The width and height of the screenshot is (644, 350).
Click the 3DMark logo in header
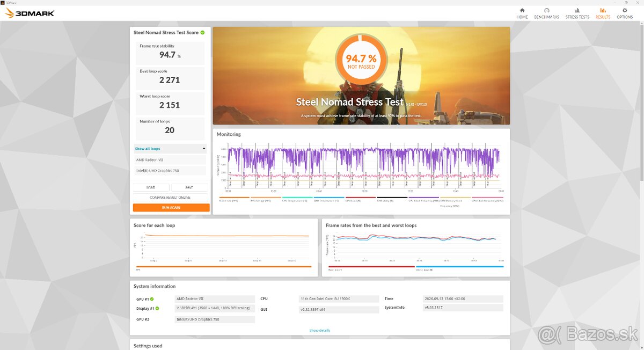[x=30, y=13]
